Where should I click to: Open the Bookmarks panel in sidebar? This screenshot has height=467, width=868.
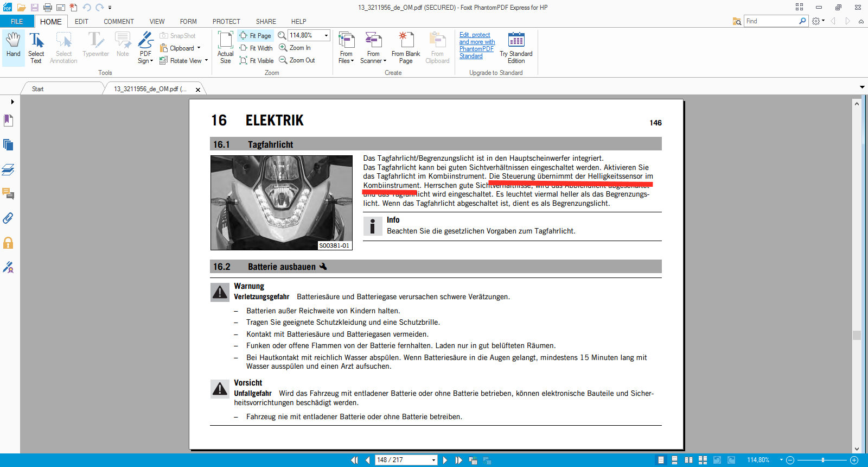pyautogui.click(x=8, y=120)
